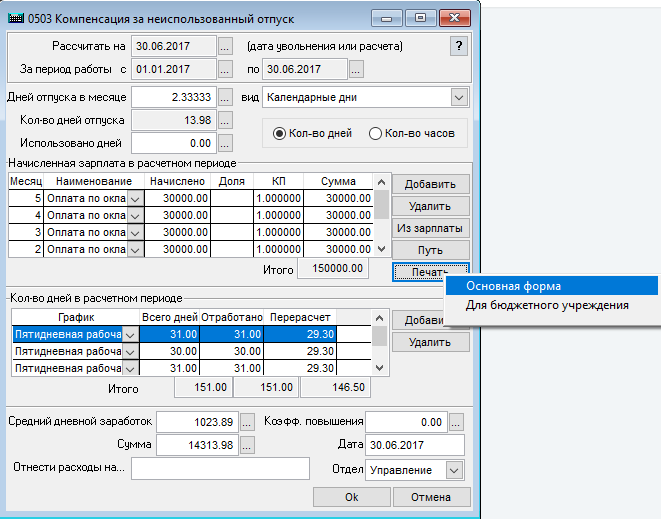This screenshot has width=661, height=519.
Task: Click days table scrollbar down arrow
Action: [x=379, y=368]
